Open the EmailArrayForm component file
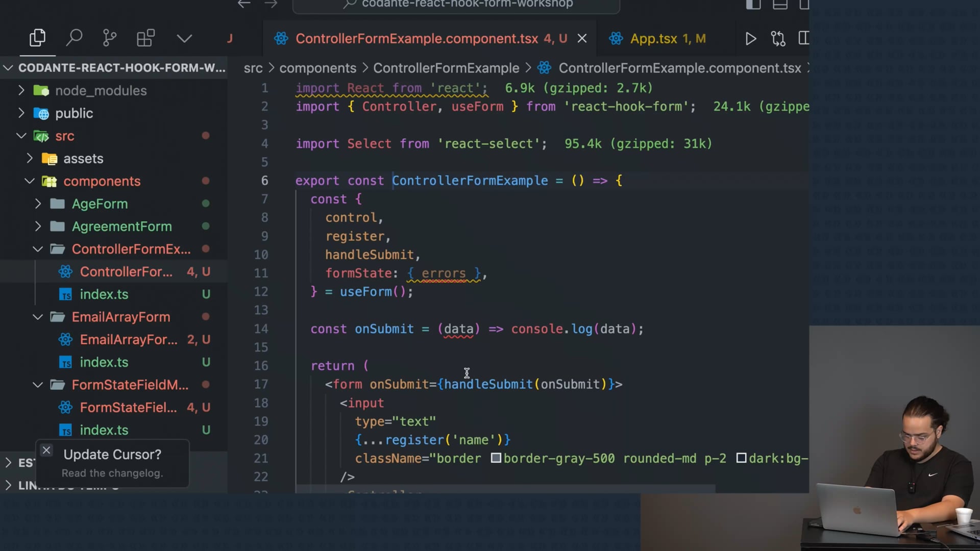Screen dimensions: 980x551 point(128,339)
